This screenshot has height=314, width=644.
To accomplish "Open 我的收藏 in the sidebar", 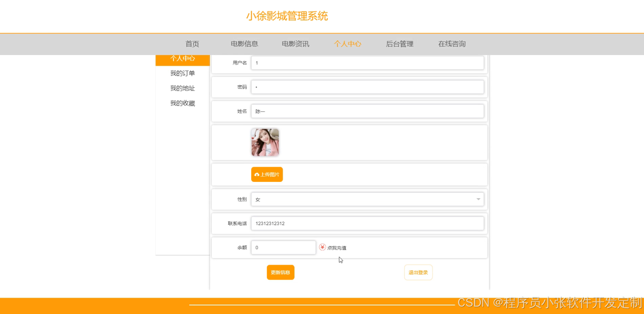I will coord(183,104).
